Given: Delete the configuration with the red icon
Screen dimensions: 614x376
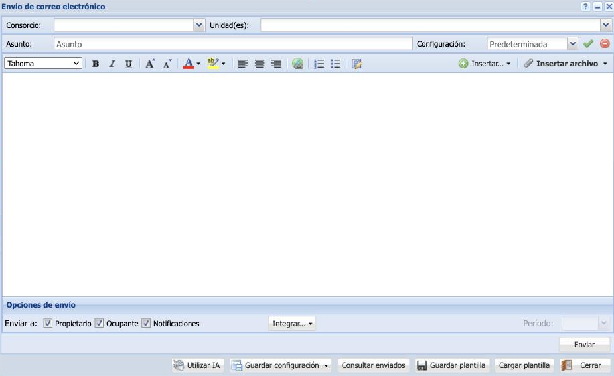Looking at the screenshot, I should click(x=605, y=43).
